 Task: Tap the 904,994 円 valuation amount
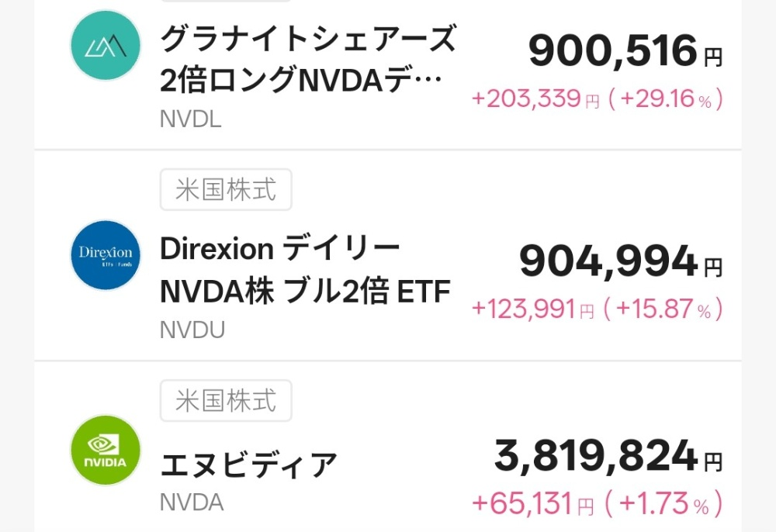(x=621, y=263)
